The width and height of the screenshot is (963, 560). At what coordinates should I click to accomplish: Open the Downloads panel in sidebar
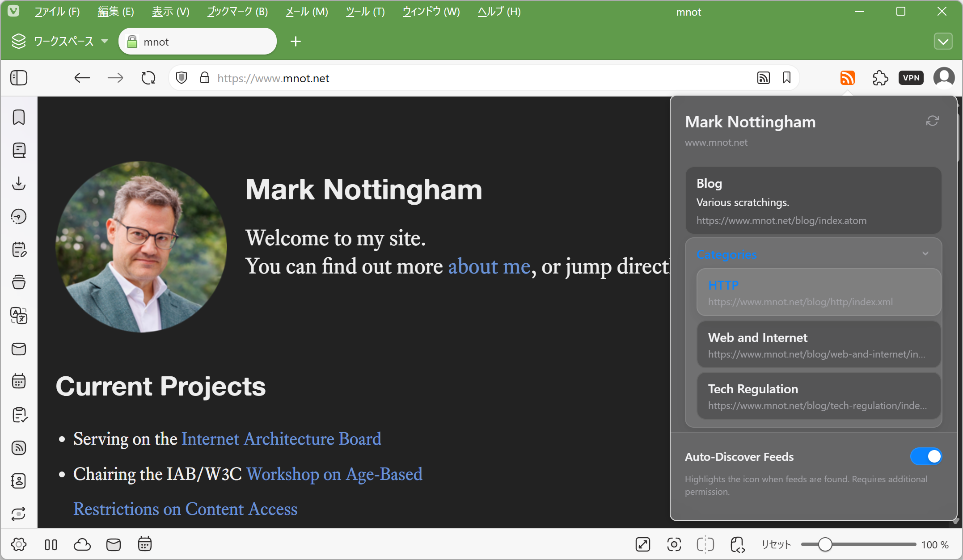19,183
